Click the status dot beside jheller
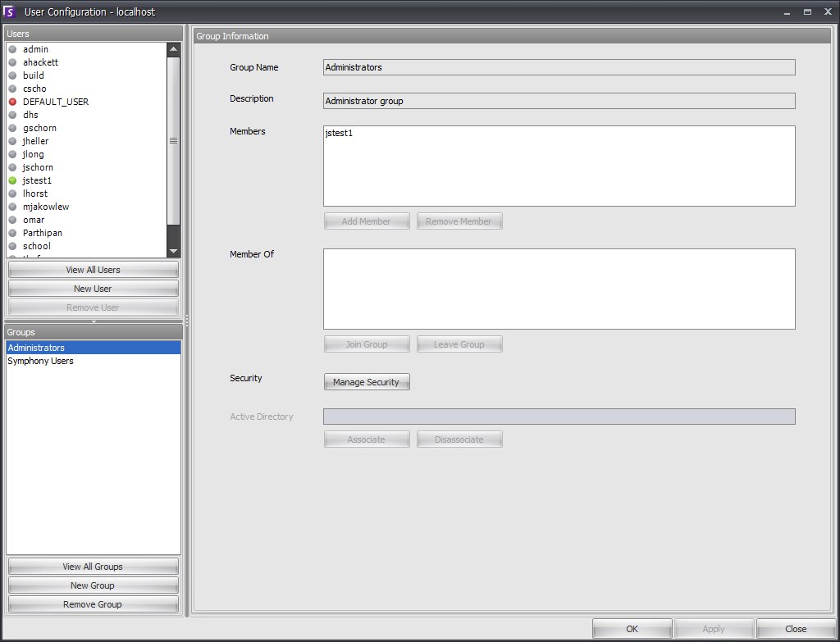This screenshot has width=840, height=642. click(13, 141)
